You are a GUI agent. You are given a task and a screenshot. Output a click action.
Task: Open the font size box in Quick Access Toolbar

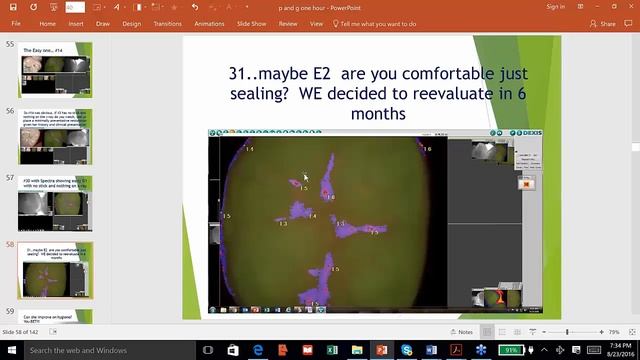[75, 7]
